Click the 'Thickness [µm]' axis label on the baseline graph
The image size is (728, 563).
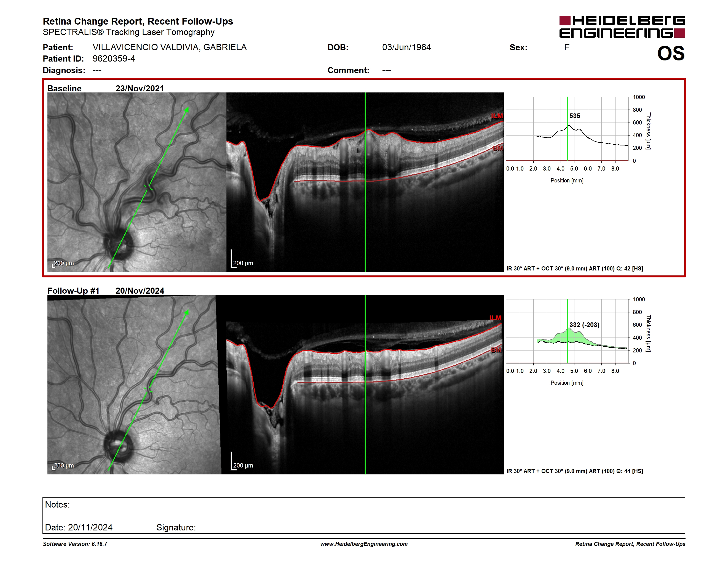pyautogui.click(x=648, y=131)
